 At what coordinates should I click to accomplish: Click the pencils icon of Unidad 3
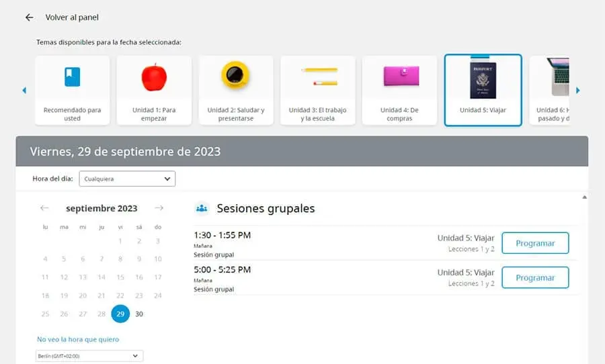point(319,77)
